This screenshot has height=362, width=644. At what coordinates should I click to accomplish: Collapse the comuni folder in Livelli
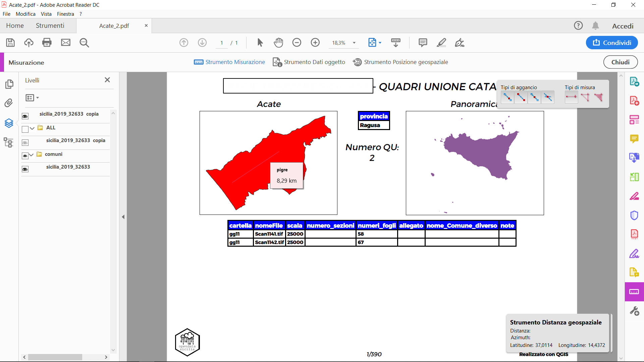click(x=32, y=156)
